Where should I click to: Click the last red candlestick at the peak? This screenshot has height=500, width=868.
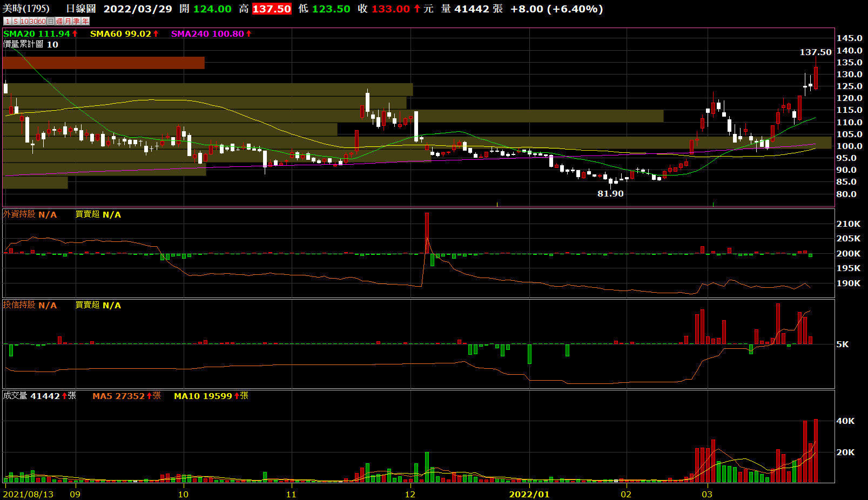click(x=816, y=78)
